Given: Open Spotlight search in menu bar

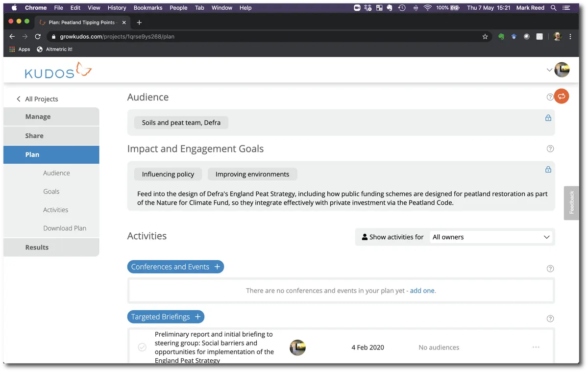Looking at the screenshot, I should 554,8.
